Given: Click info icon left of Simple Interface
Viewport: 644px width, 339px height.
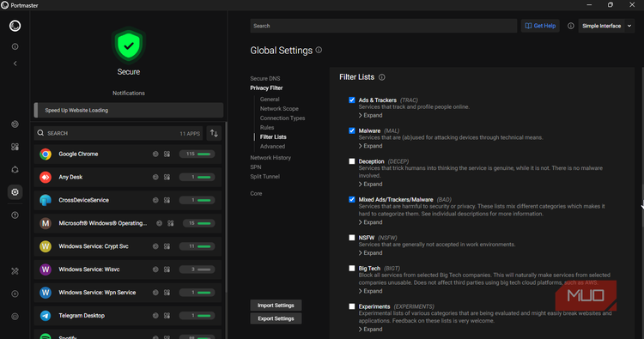Looking at the screenshot, I should [x=570, y=26].
